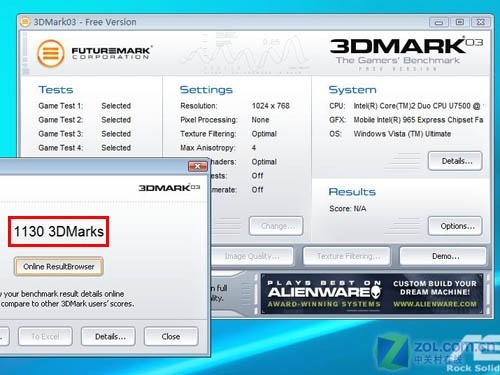
Task: Click the 1130 3DMarks score text
Action: point(59,232)
